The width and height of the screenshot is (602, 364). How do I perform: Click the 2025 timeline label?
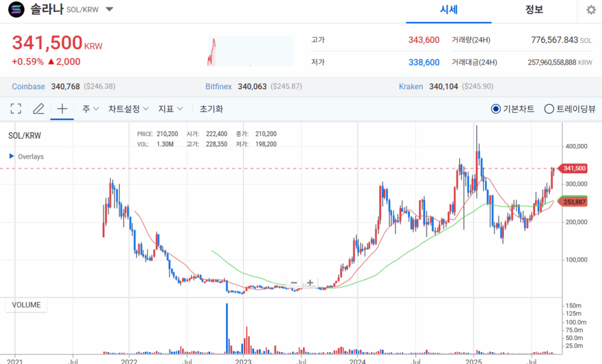coord(473,361)
